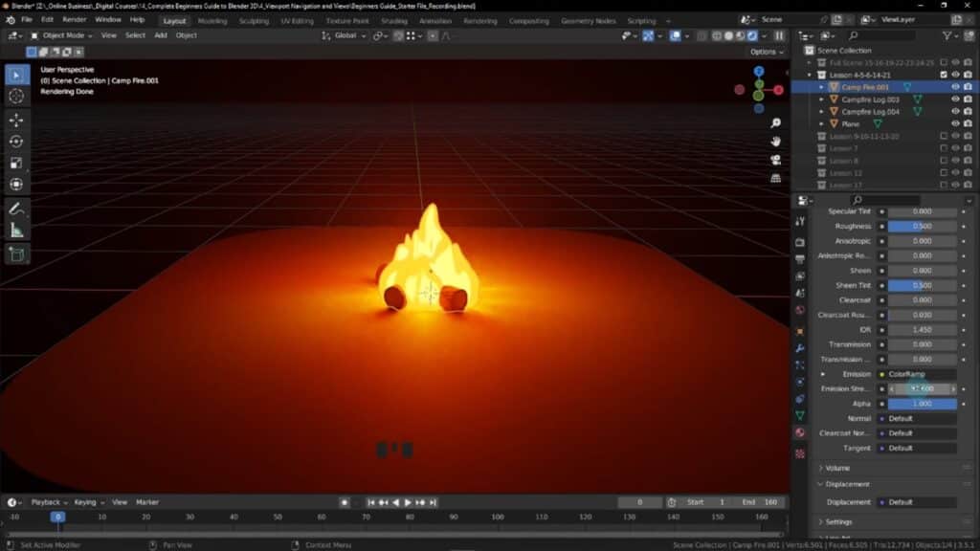
Task: Open timeline Keying menu
Action: 89,502
